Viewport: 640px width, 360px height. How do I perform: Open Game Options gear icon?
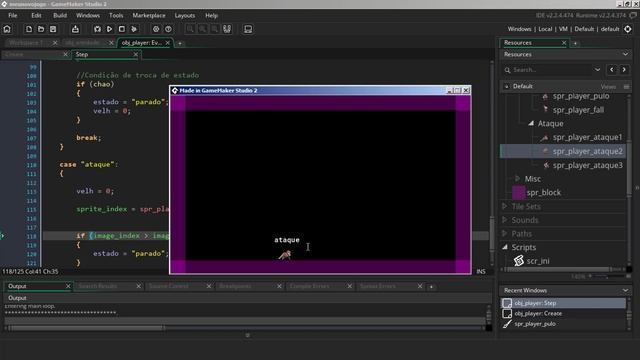pos(156,29)
